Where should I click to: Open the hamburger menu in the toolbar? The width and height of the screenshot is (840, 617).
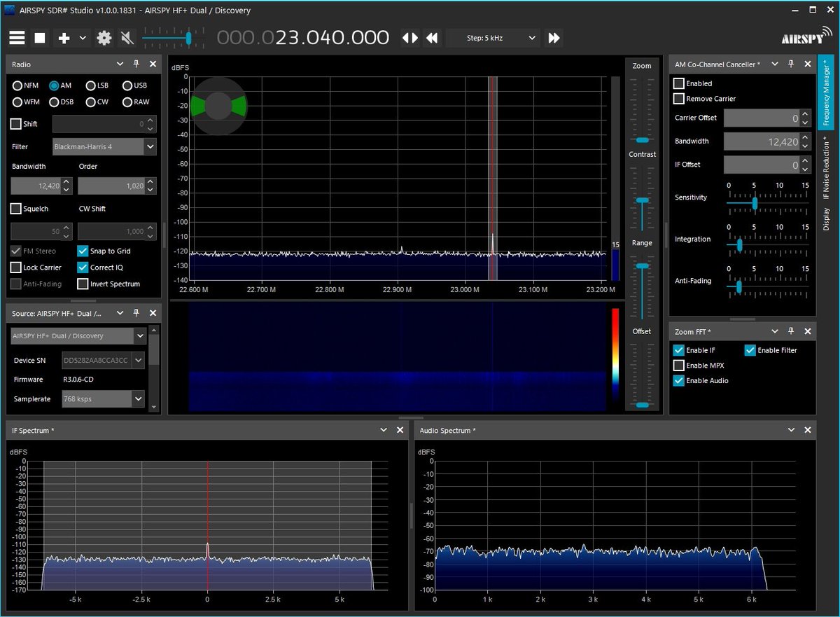click(x=17, y=38)
